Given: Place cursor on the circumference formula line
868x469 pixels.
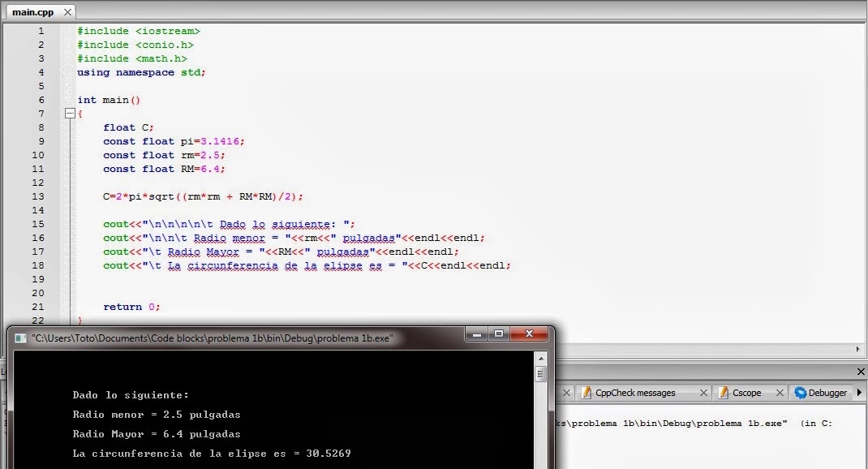Looking at the screenshot, I should point(203,196).
